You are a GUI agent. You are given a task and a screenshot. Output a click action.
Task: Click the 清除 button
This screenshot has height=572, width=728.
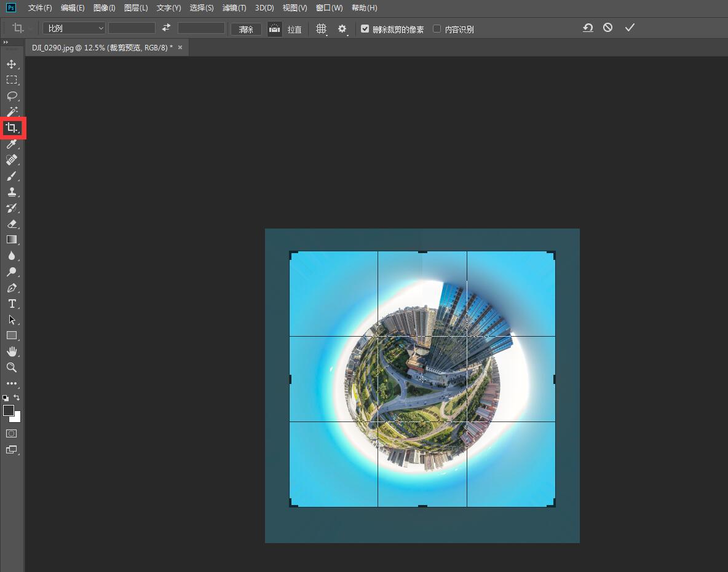click(246, 29)
